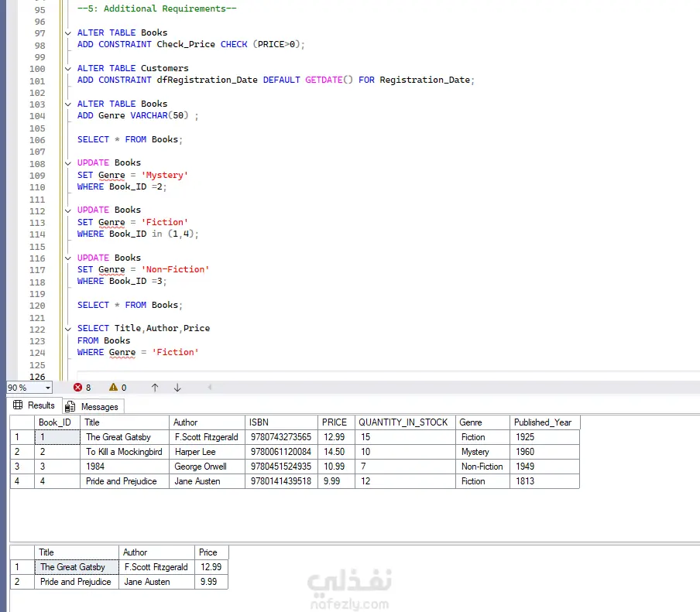This screenshot has height=612, width=700.
Task: Select 'Jane Austen' in the second result grid
Action: [156, 582]
